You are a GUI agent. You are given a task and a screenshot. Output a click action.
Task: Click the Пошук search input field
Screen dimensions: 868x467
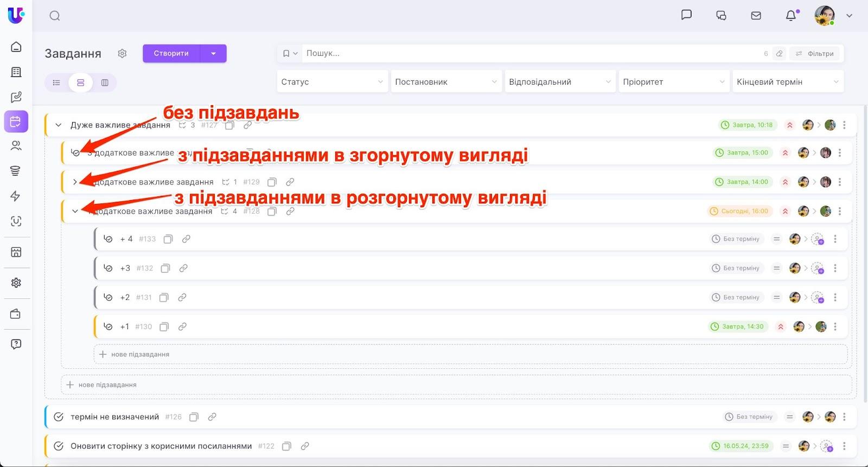click(532, 53)
